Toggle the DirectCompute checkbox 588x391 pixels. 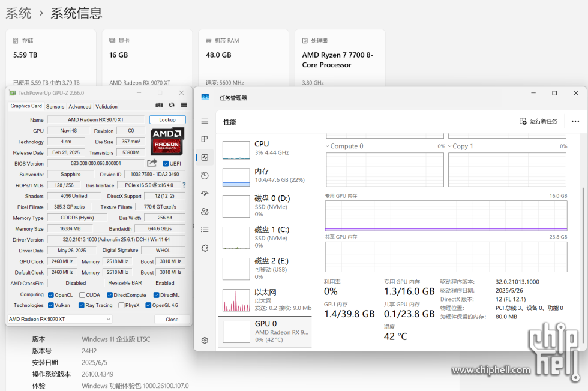point(109,295)
